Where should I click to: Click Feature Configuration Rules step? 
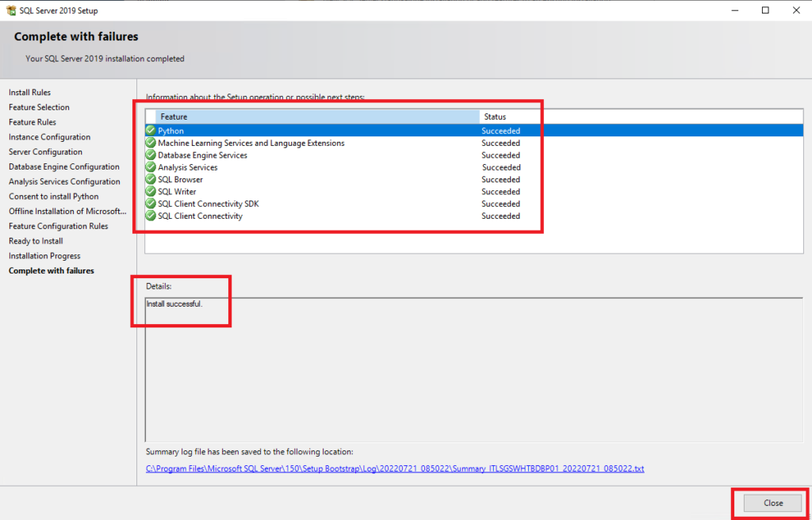pos(59,226)
